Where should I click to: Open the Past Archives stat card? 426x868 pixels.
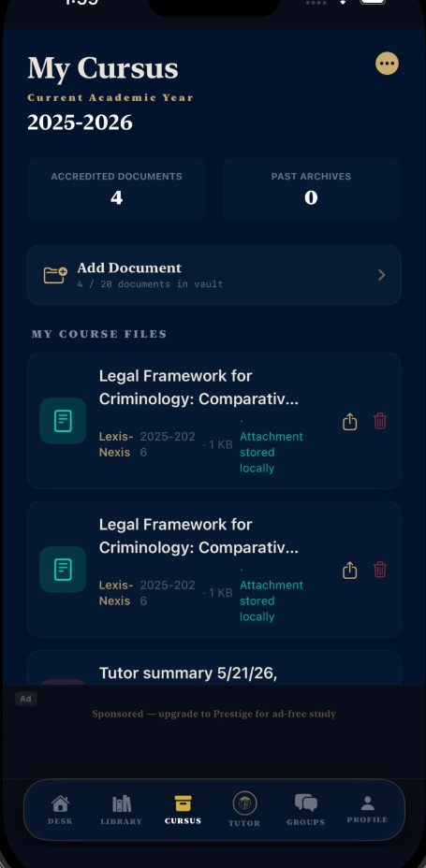click(312, 190)
